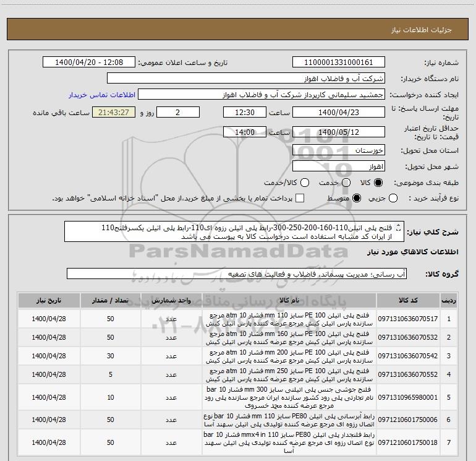Click the 300 mm welded flange name in row 5
The image size is (476, 461).
pos(289,397)
